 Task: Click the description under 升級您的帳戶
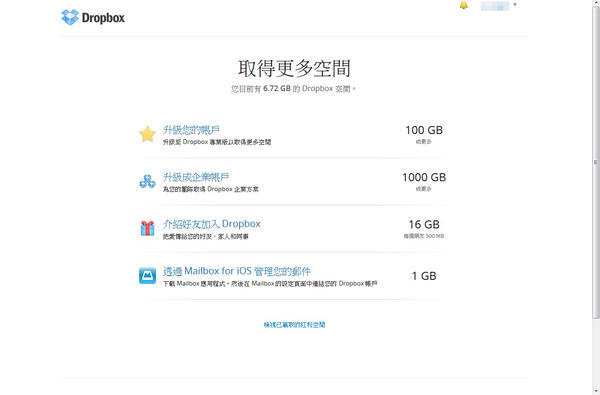[217, 142]
